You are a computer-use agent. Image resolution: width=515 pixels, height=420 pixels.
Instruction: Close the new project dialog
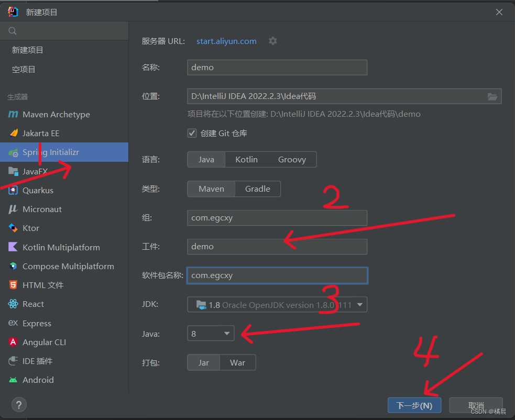(499, 12)
